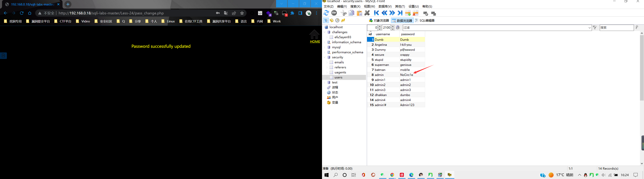
Task: Open the 编辑(Y) menu
Action: (x=342, y=7)
